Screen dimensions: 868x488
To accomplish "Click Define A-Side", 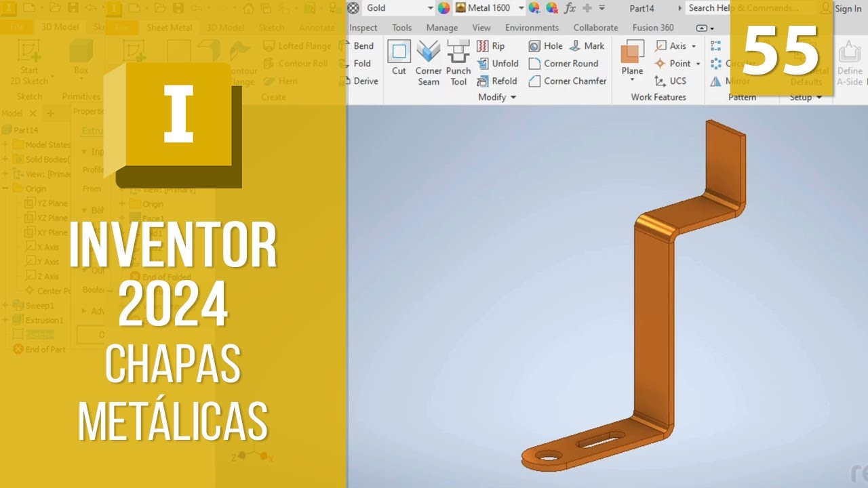I will click(849, 63).
